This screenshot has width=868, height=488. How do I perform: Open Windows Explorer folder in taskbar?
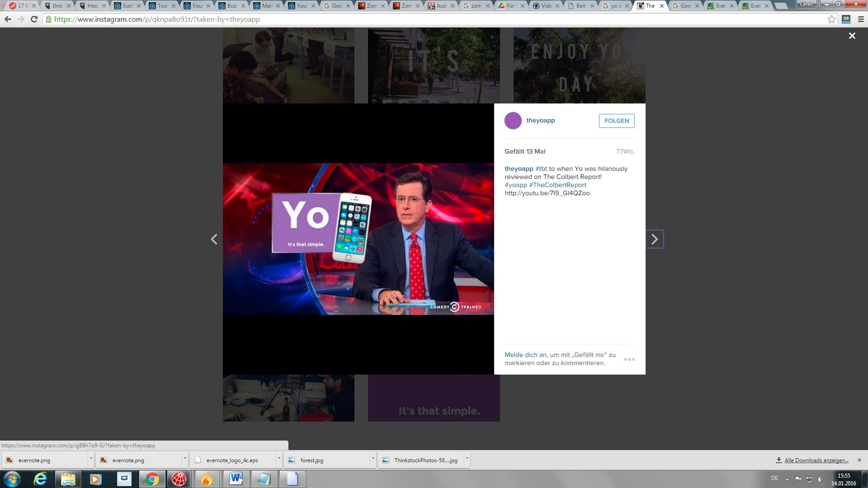click(68, 479)
